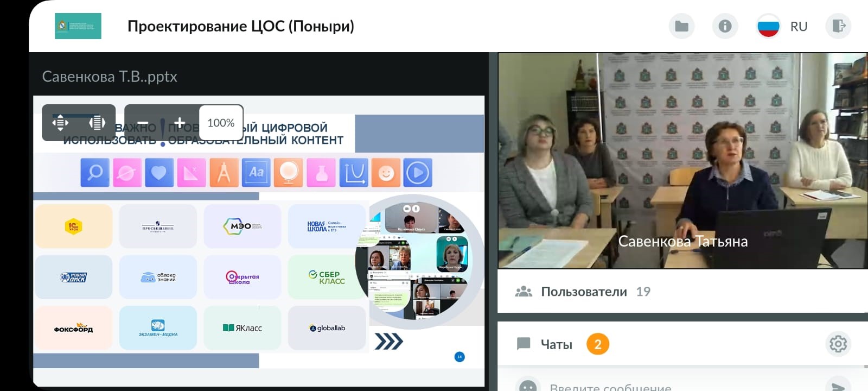
Task: Click the orange globe icon on slide
Action: pyautogui.click(x=289, y=173)
